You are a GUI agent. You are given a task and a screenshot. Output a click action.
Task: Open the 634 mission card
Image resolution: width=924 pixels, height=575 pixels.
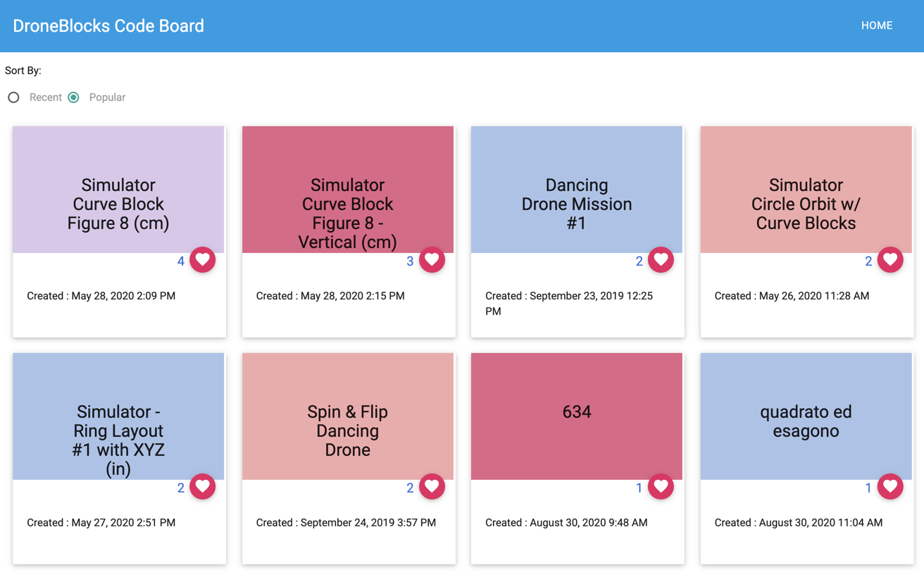pos(576,412)
